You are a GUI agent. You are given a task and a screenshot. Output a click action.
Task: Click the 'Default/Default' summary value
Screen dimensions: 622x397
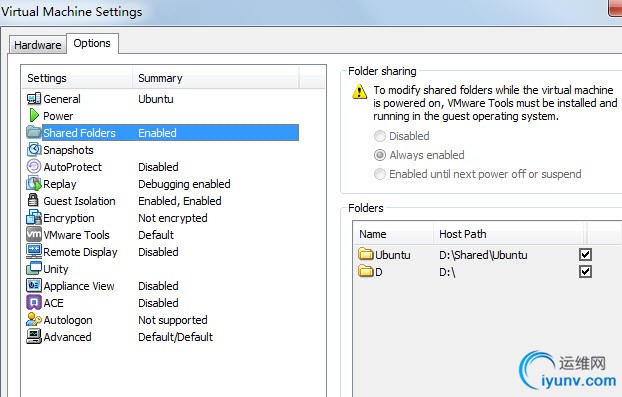coord(175,337)
